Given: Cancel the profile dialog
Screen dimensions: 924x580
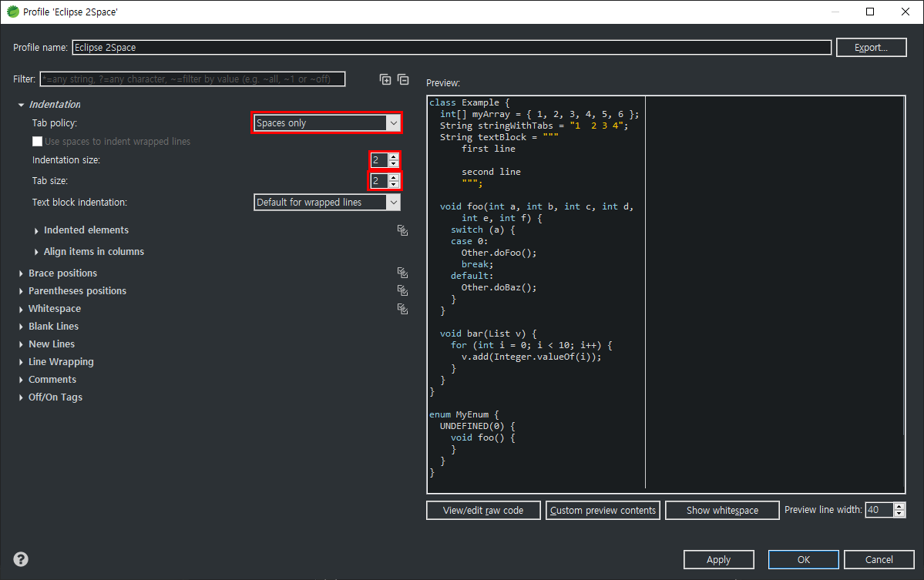Looking at the screenshot, I should (x=879, y=559).
